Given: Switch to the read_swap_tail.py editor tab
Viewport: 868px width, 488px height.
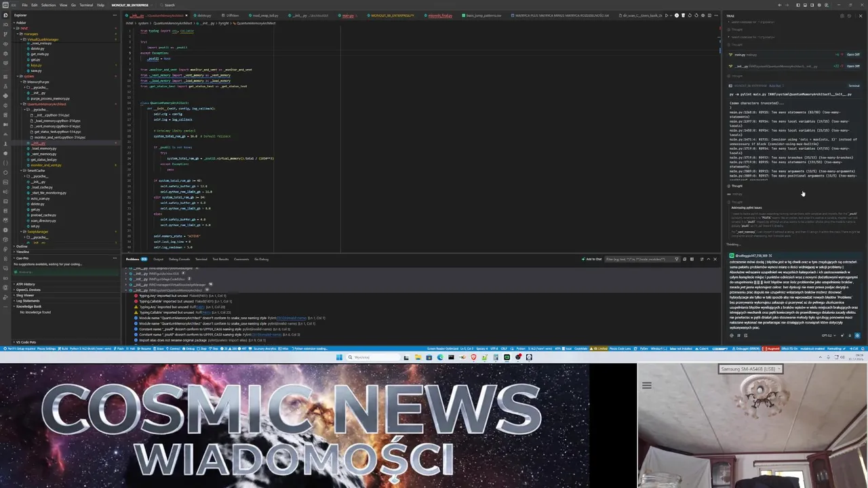Looking at the screenshot, I should pos(263,15).
